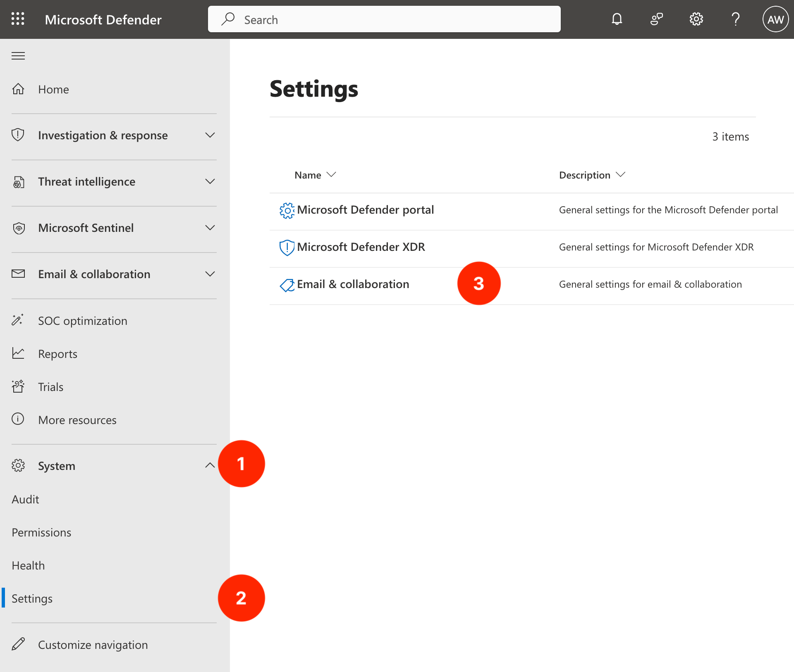The width and height of the screenshot is (794, 672).
Task: Open Microsoft Defender XDR settings
Action: [361, 247]
